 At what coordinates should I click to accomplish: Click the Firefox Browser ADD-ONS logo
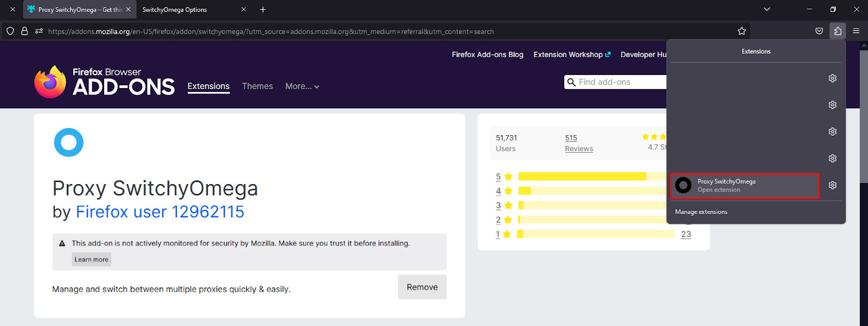pos(104,82)
